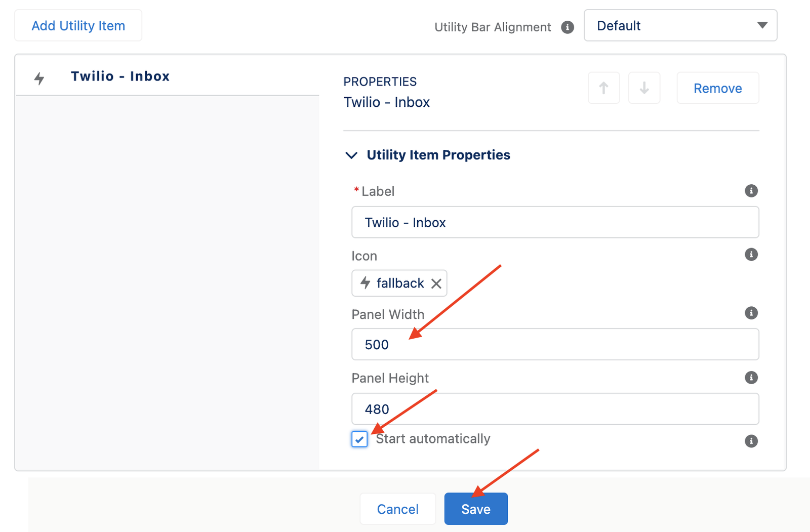Viewport: 810px width, 532px height.
Task: Click the lightning bolt icon beside Twilio - Inbox
Action: pyautogui.click(x=39, y=77)
